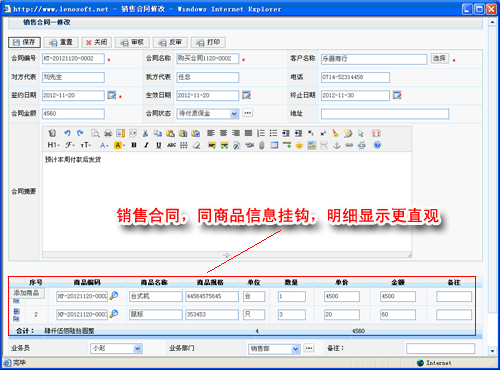Click 选择 to choose a customer

440,58
